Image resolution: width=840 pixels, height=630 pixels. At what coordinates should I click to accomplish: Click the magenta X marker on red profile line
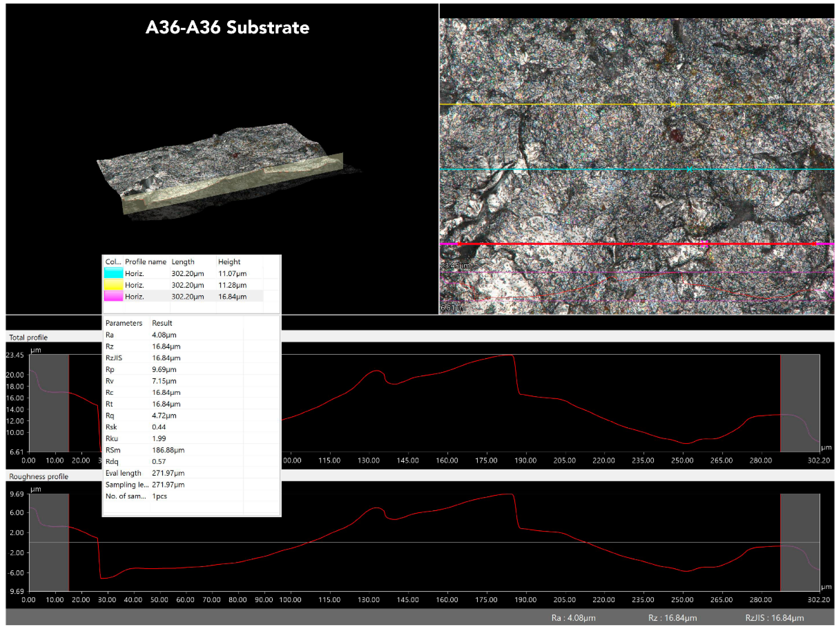[x=705, y=244]
